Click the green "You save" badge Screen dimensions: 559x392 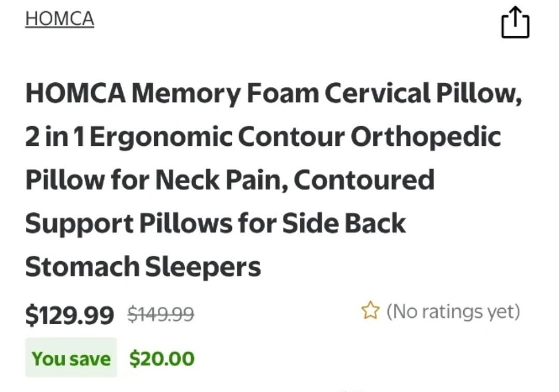point(71,358)
